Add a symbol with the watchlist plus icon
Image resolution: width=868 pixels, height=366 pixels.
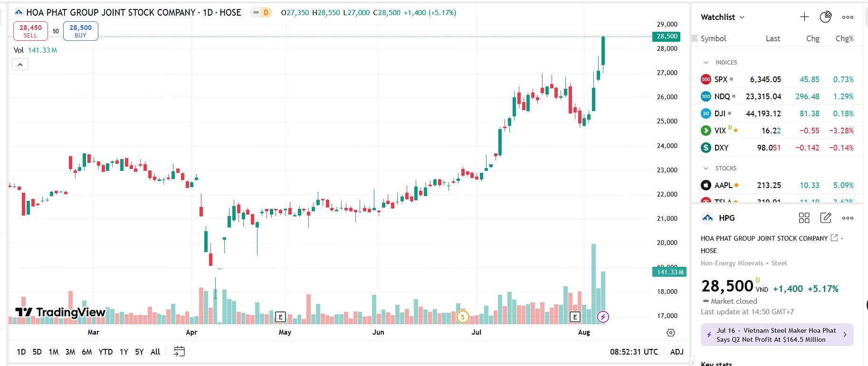tap(804, 17)
